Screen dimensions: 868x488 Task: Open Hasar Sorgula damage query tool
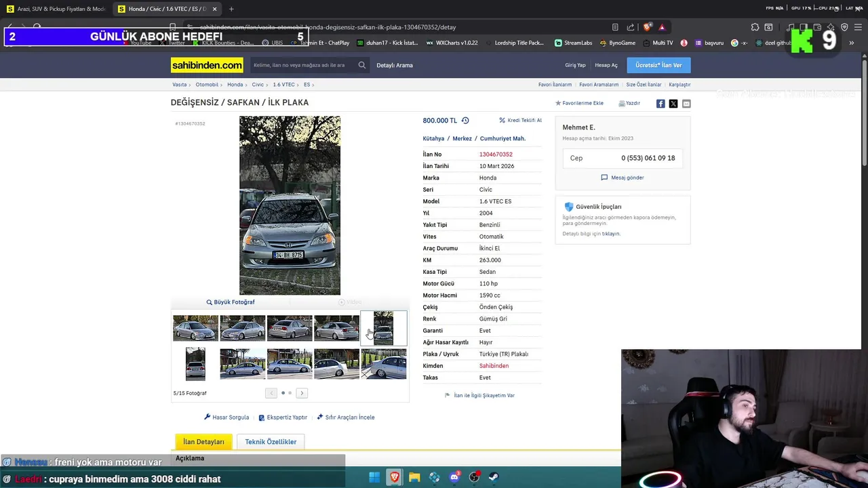(x=226, y=418)
